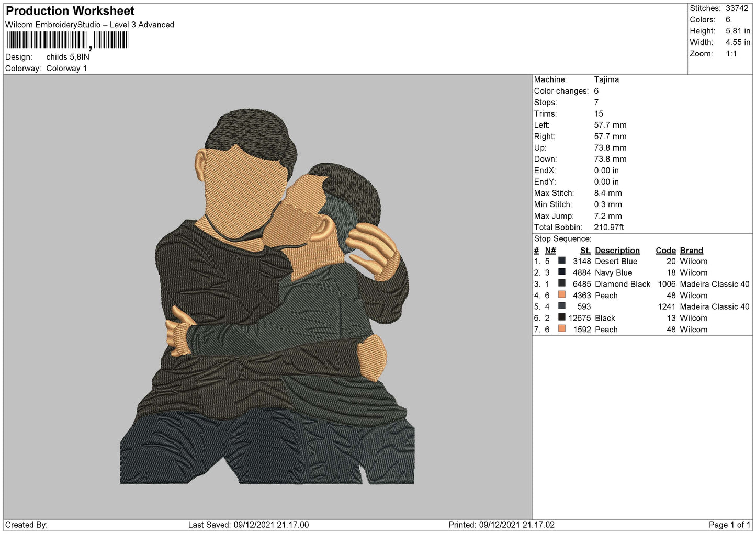
Task: Click stitch count '1592' in stop 7
Action: (582, 330)
